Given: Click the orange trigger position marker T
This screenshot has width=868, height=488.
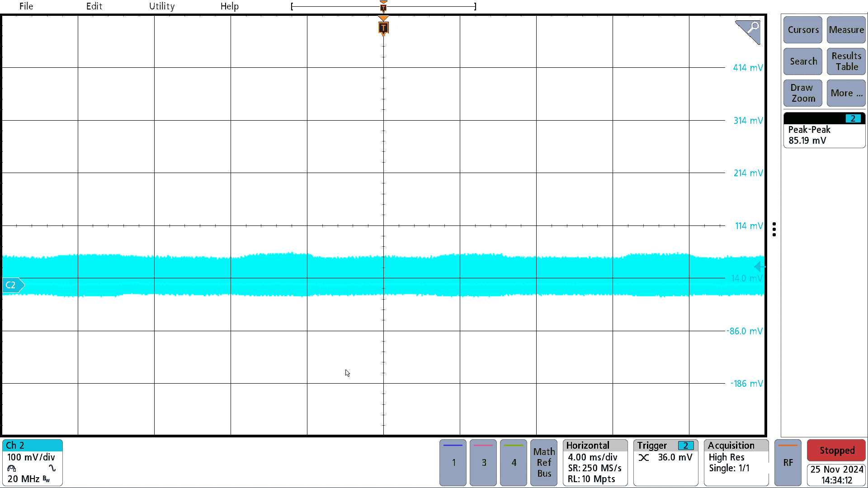Looking at the screenshot, I should tap(383, 28).
